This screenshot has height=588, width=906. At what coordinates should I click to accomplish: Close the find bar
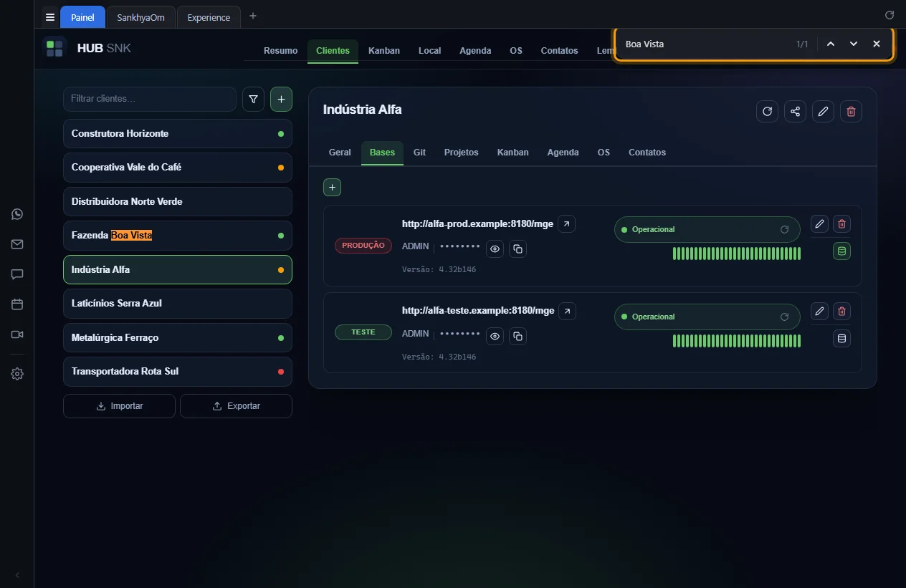(x=877, y=44)
